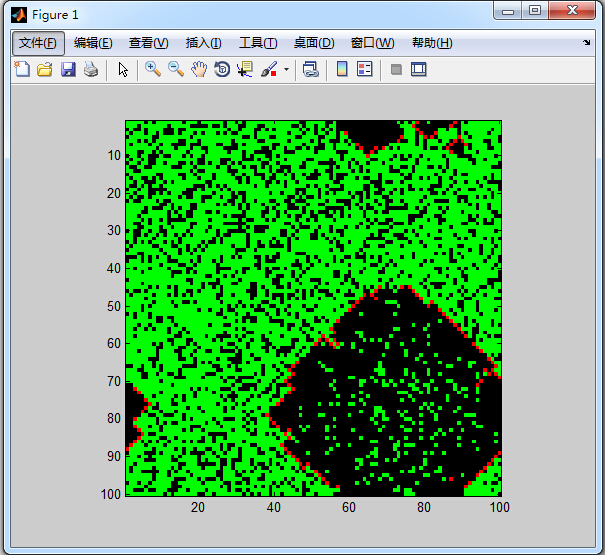Click the Show Plot Tools and Dock icon

[x=419, y=69]
